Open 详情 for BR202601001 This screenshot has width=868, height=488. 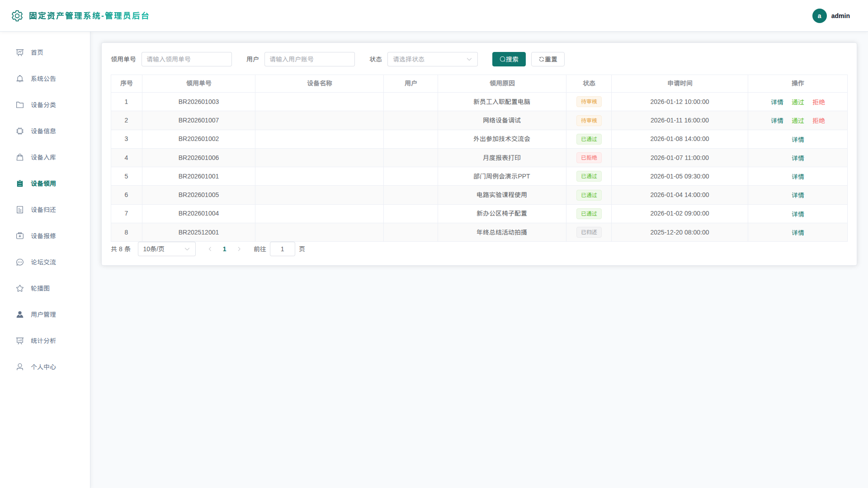pos(797,177)
